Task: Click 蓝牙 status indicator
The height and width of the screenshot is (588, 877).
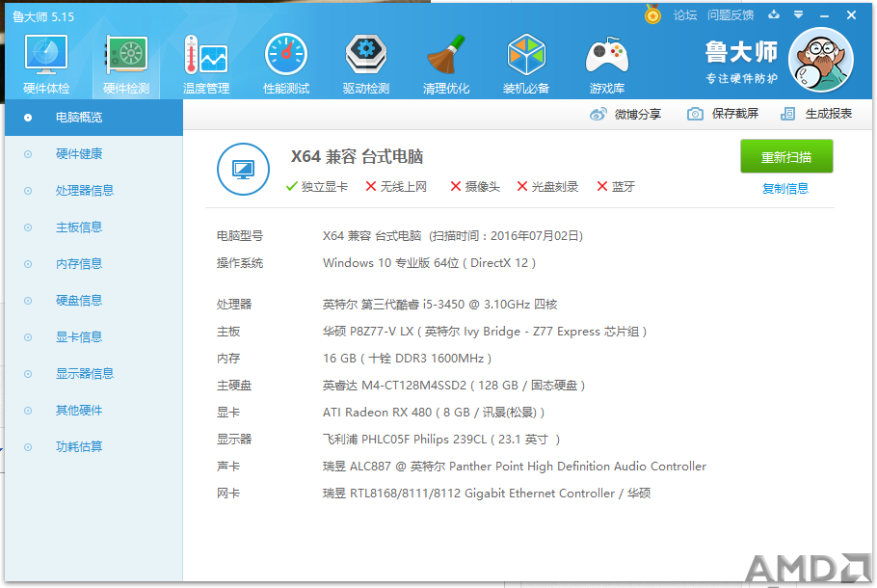Action: 616,187
